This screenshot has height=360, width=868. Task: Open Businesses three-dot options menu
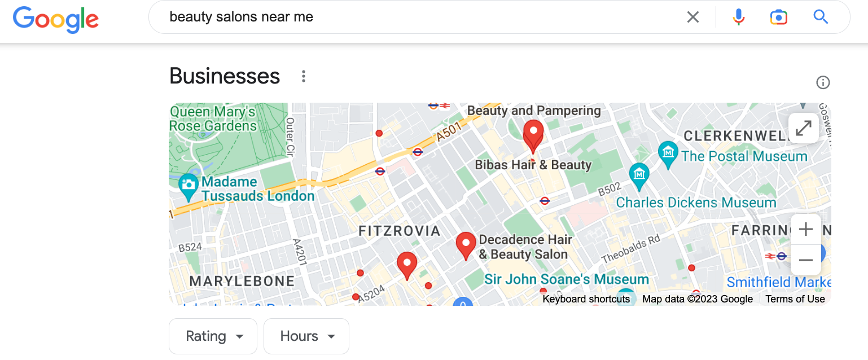point(304,76)
